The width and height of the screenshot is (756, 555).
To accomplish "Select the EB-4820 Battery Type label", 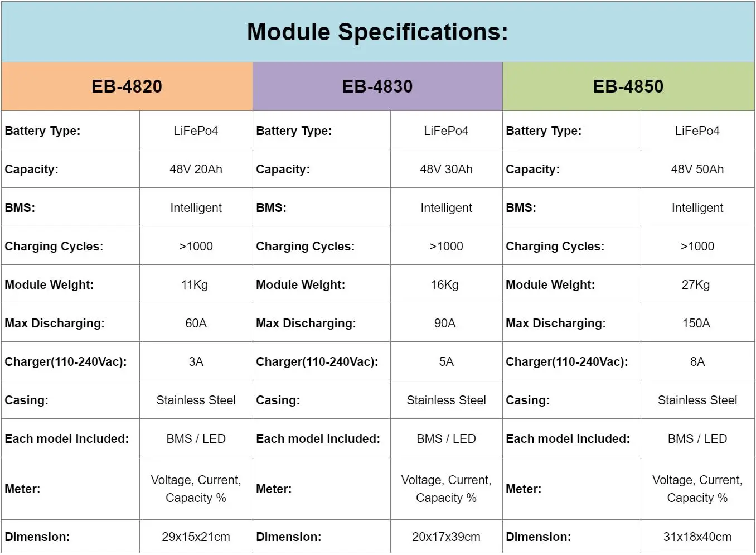I will [42, 131].
